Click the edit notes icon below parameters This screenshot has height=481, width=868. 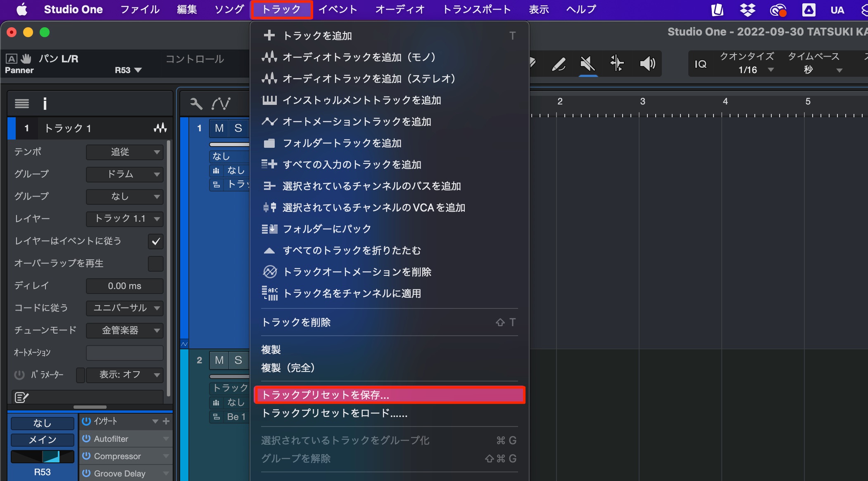pyautogui.click(x=21, y=397)
